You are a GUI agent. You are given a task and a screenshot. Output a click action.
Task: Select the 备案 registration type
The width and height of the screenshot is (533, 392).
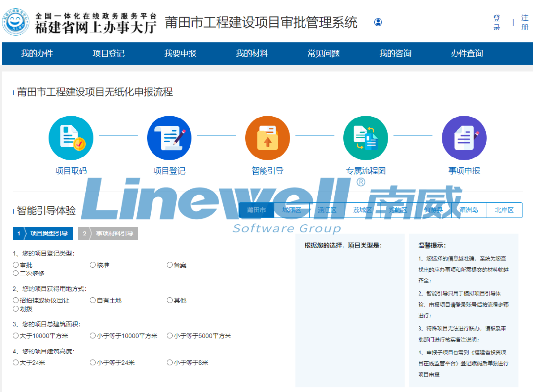pos(170,265)
